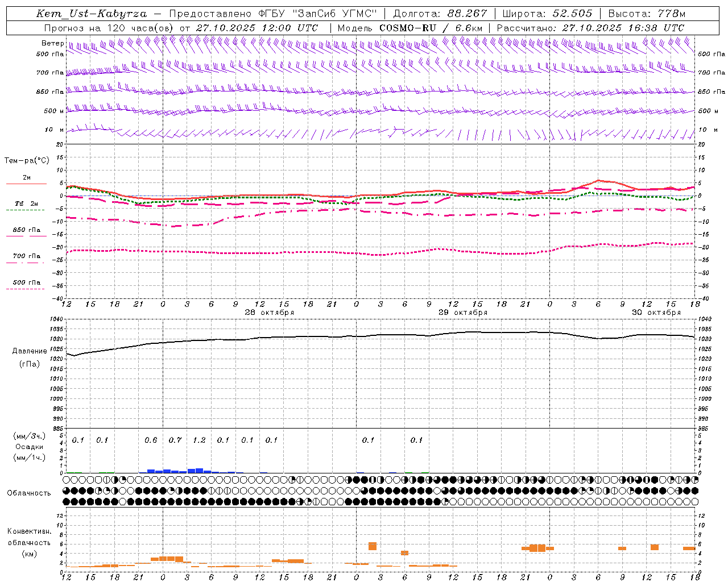Click the Осадки precipitation label
Viewport: 728px width, 582px height.
click(x=30, y=447)
